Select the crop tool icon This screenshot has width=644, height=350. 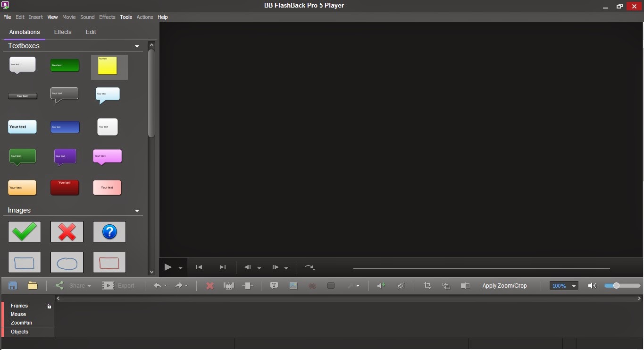(x=427, y=286)
